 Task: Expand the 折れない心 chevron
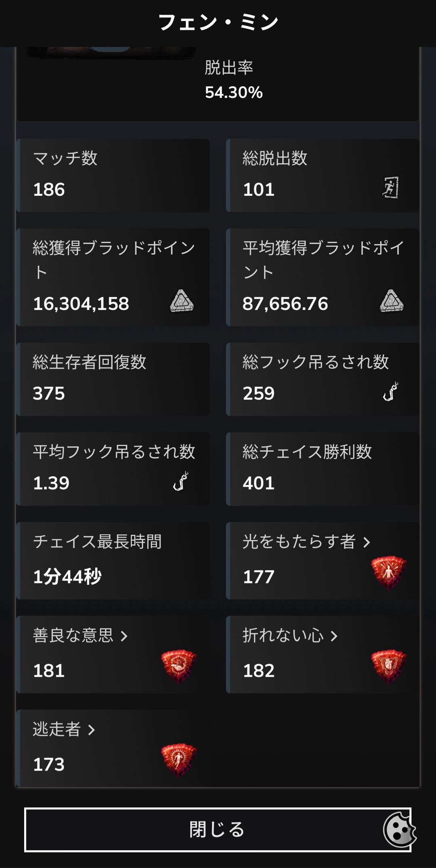pos(334,636)
